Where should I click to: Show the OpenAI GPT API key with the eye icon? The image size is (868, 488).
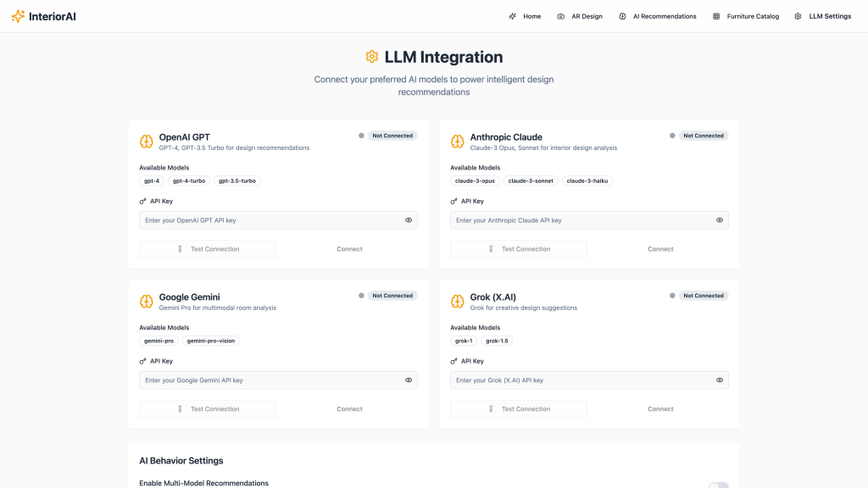pyautogui.click(x=409, y=220)
